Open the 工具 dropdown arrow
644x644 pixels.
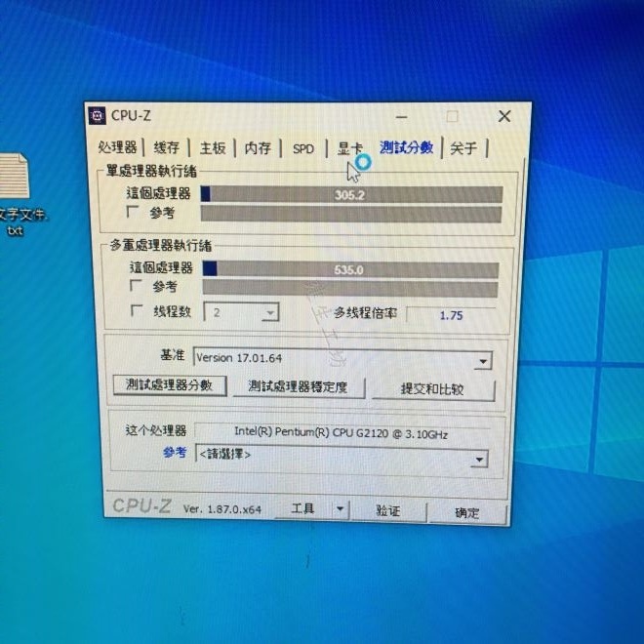[341, 509]
